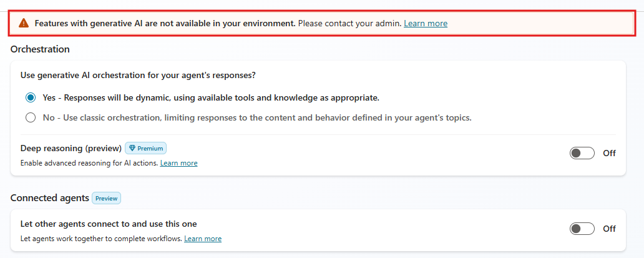
Task: Choose the No classic orchestration radio button
Action: pyautogui.click(x=31, y=117)
